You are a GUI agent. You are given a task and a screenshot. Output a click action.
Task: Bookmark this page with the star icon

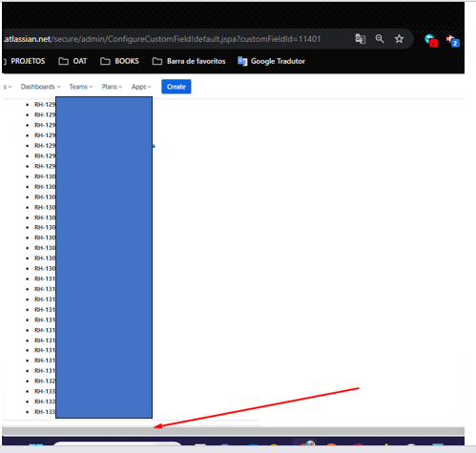pos(399,39)
